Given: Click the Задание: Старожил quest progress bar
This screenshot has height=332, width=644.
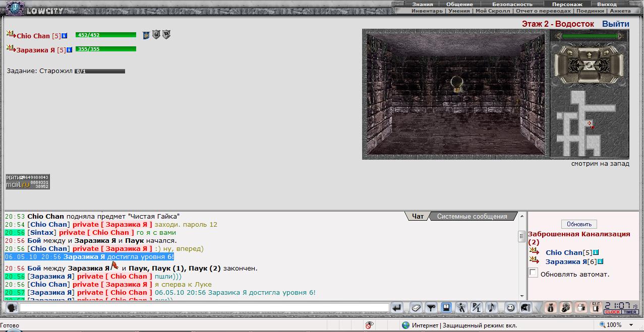Looking at the screenshot, I should pyautogui.click(x=100, y=71).
